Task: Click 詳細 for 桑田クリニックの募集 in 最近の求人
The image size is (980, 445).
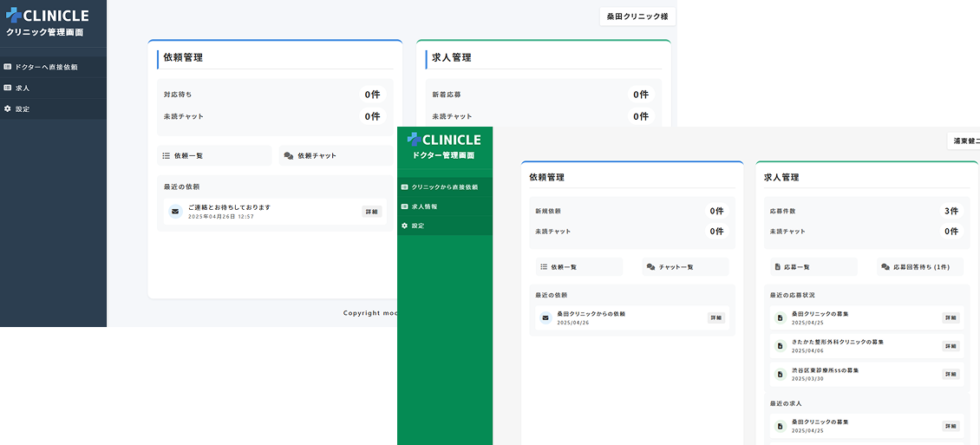Action: [x=951, y=426]
